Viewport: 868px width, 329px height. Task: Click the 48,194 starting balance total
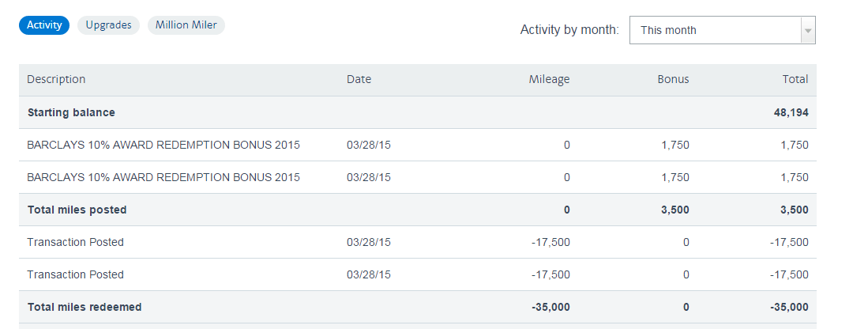pos(791,112)
